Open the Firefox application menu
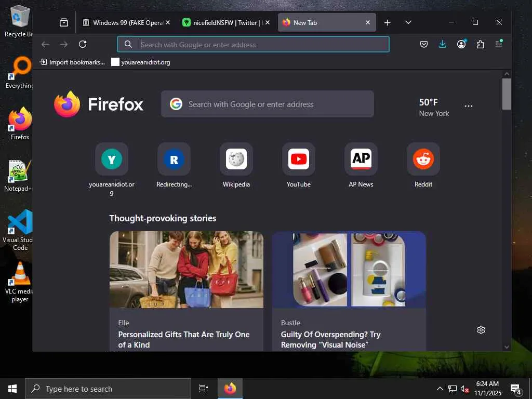Image resolution: width=532 pixels, height=399 pixels. pos(499,44)
